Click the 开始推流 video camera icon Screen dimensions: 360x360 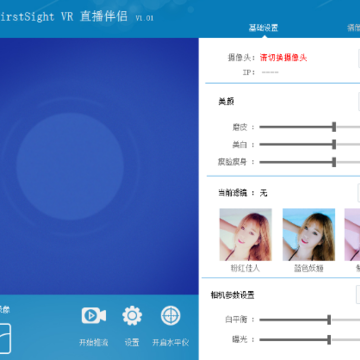(94, 315)
